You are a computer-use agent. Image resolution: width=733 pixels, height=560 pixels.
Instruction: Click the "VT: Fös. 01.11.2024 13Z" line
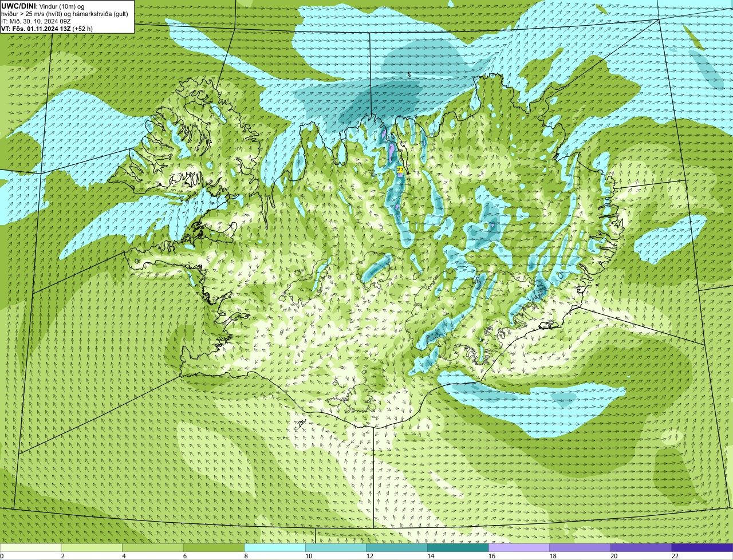(x=36, y=28)
